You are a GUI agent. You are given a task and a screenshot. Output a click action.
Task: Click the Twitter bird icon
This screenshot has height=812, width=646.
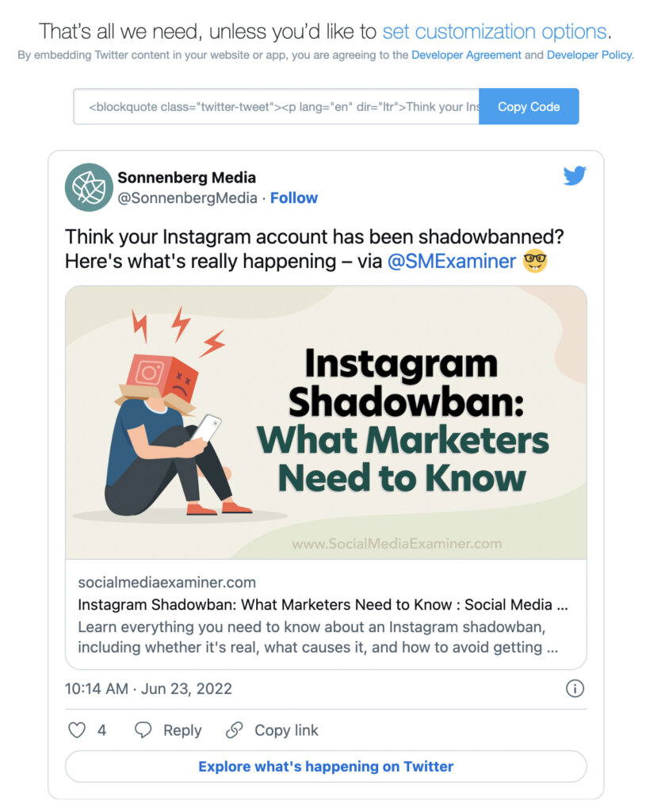point(574,176)
